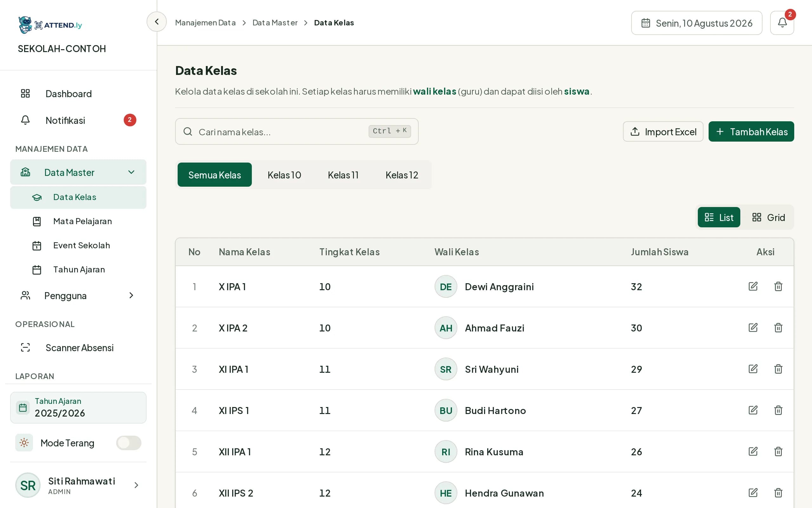Collapse sidebar with the back arrow button
This screenshot has width=812, height=508.
157,22
